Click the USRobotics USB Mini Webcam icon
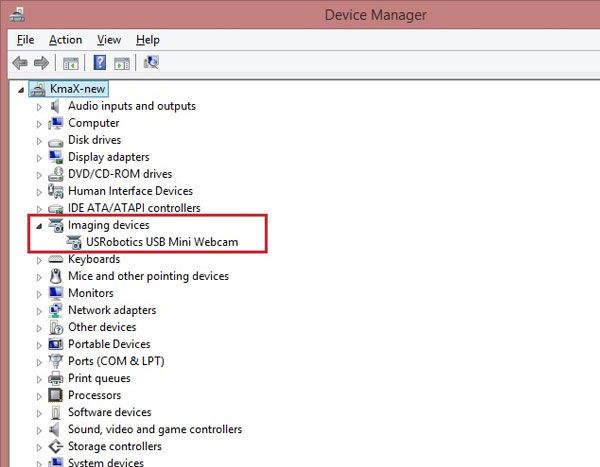This screenshot has width=600, height=467. tap(74, 242)
